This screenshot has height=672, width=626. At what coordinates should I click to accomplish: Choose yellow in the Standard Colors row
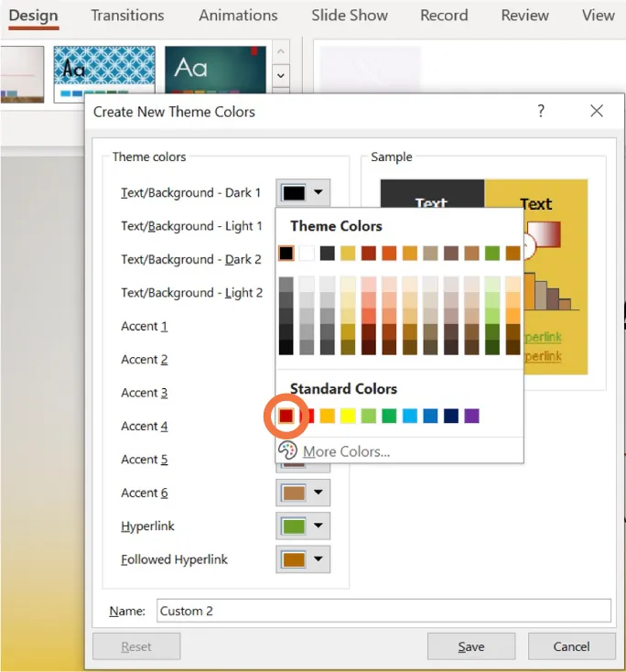pyautogui.click(x=348, y=417)
